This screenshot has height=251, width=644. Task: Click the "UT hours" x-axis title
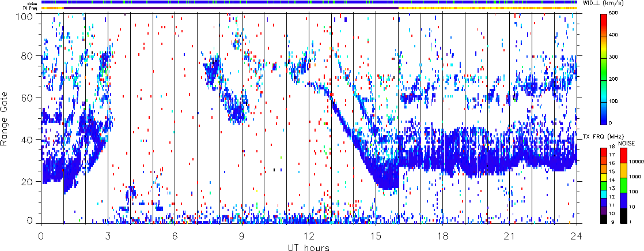point(308,247)
